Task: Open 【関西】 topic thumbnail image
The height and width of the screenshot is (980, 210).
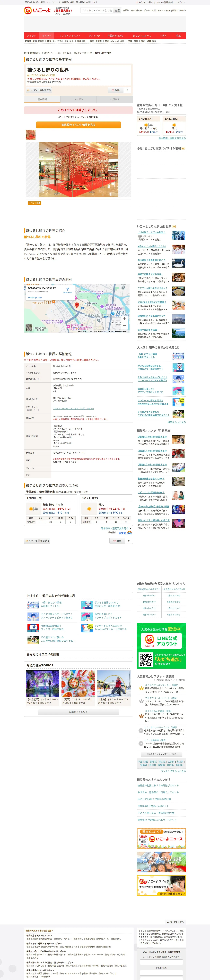Action: pos(78,684)
